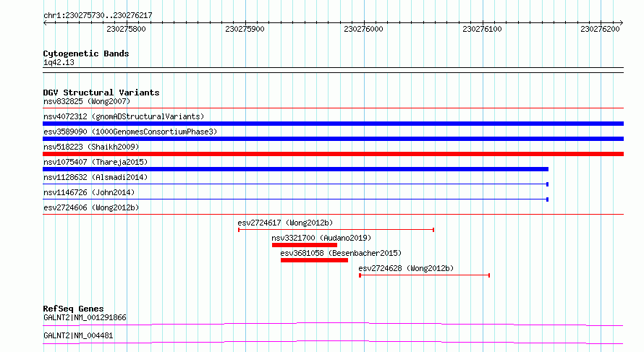Click the 230275800 ruler coordinate
Screen dimensions: 644x352
coord(126,29)
